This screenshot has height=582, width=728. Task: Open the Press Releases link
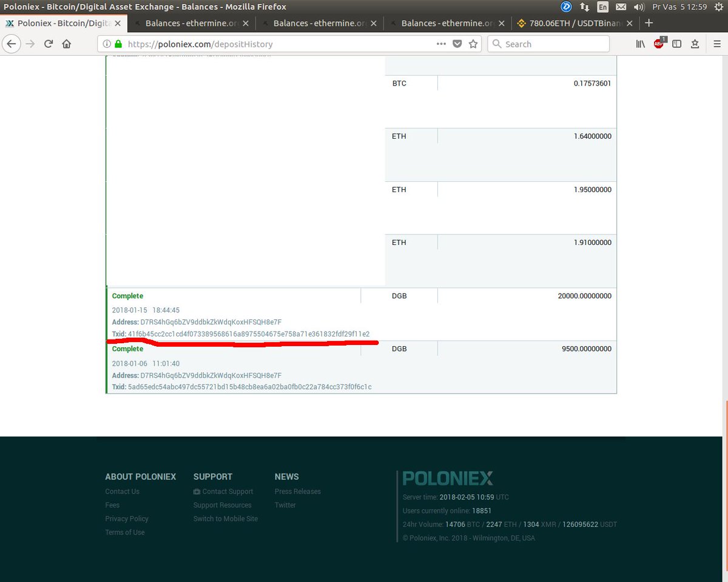click(x=298, y=492)
